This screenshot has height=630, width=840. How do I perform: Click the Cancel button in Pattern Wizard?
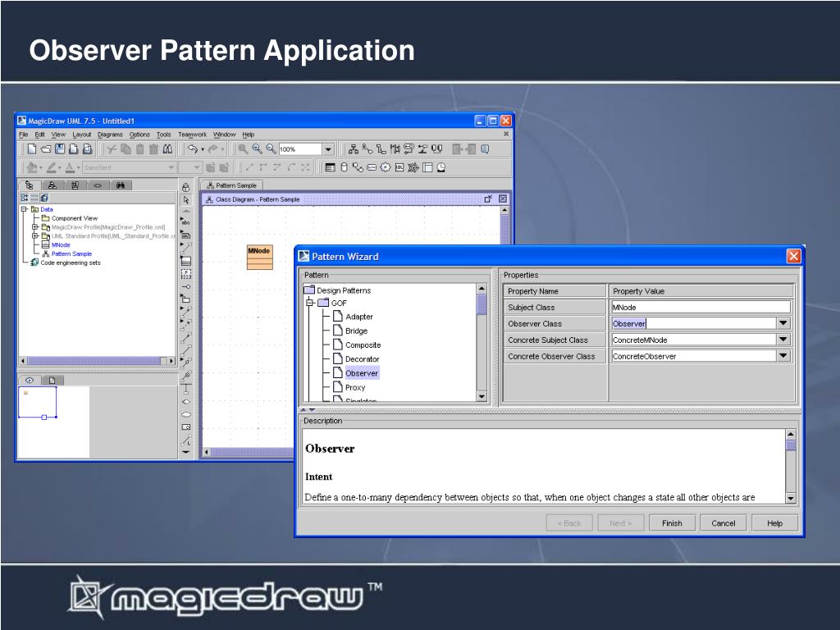(x=724, y=523)
